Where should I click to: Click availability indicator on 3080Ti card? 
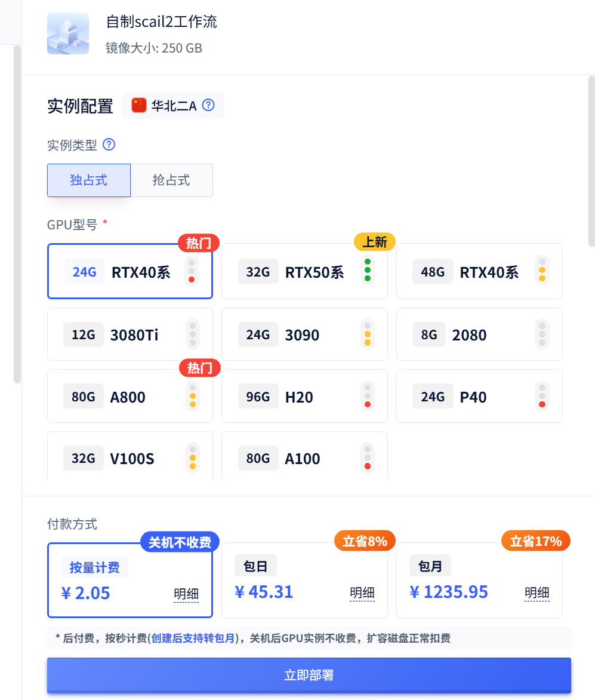(x=193, y=334)
